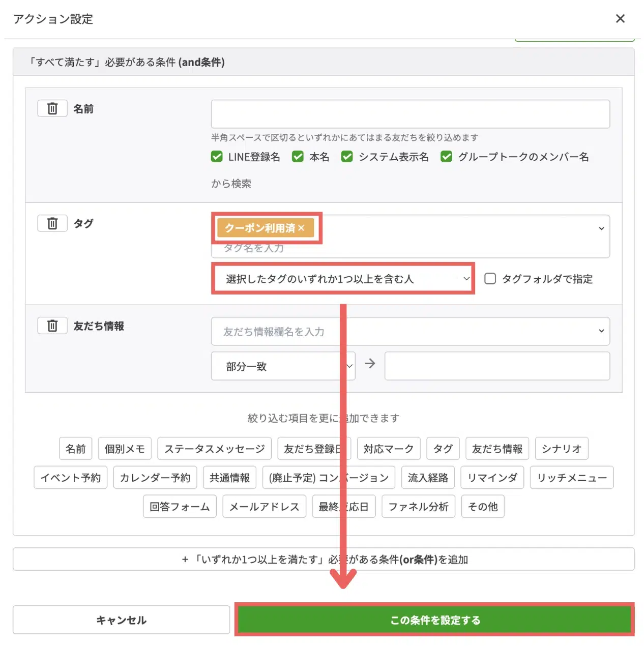Add 友だち情報 filter condition button
The height and width of the screenshot is (646, 644).
tap(497, 449)
